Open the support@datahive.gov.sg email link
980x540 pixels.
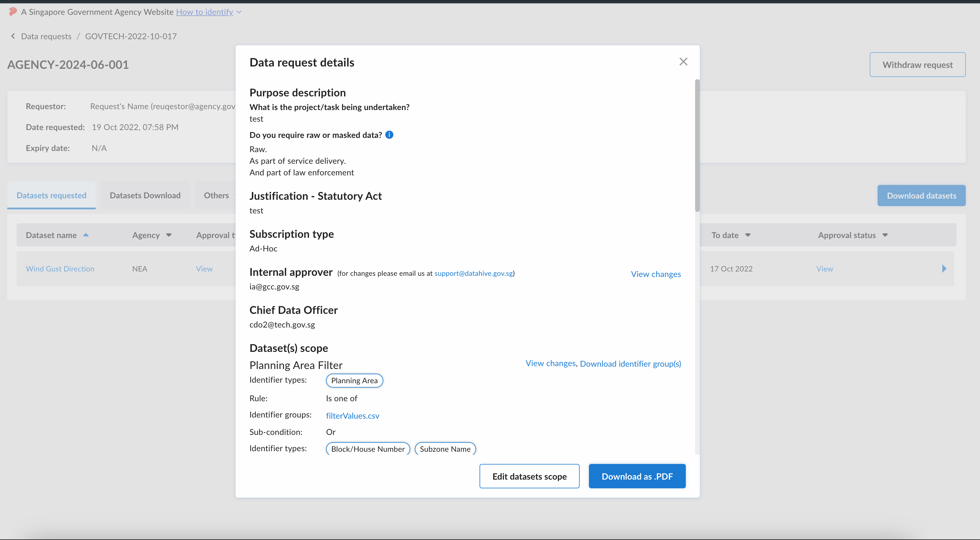[474, 273]
